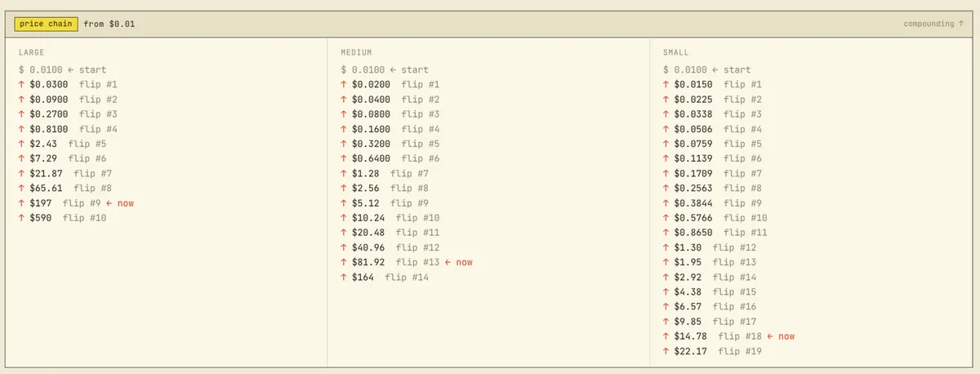The image size is (980, 374).
Task: Click the '$0.0200' price in MEDIUM
Action: [371, 84]
